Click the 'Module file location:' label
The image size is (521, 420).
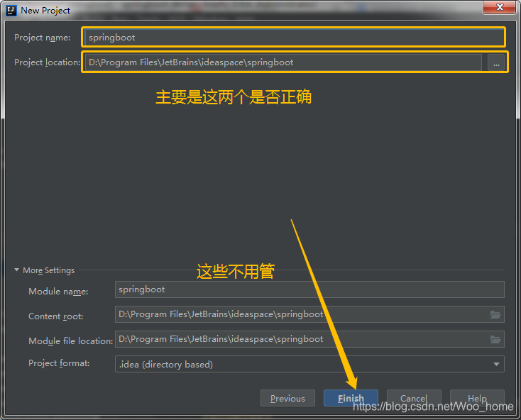click(x=71, y=341)
